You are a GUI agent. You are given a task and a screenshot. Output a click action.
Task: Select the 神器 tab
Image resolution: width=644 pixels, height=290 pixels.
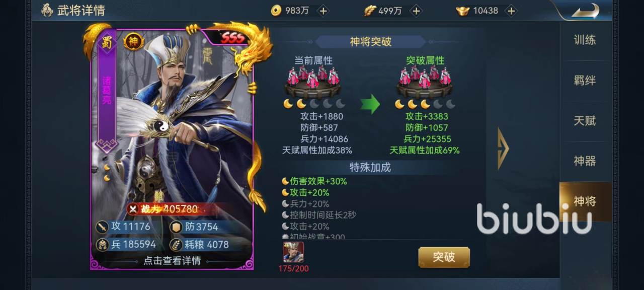585,161
